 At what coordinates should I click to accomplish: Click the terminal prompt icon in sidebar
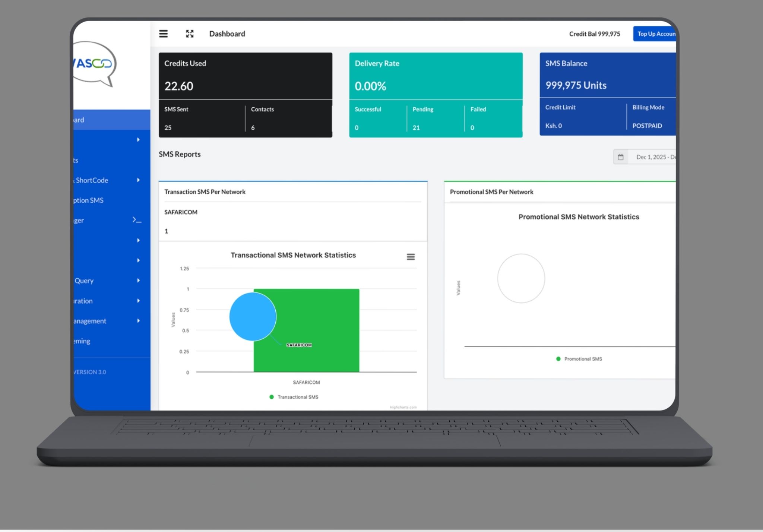pyautogui.click(x=137, y=220)
